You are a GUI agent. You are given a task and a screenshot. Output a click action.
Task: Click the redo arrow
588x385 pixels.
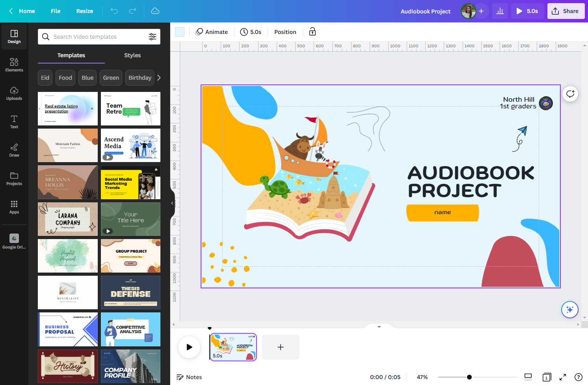click(x=132, y=11)
